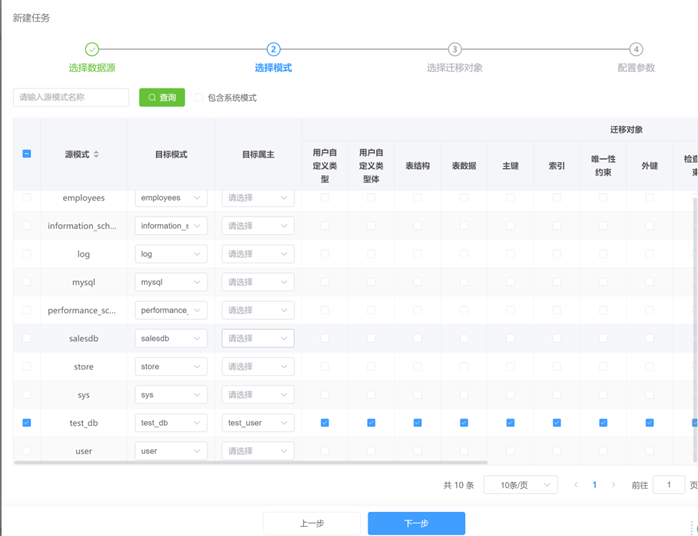Check the salesdb row checkbox
698x536 pixels.
(27, 339)
